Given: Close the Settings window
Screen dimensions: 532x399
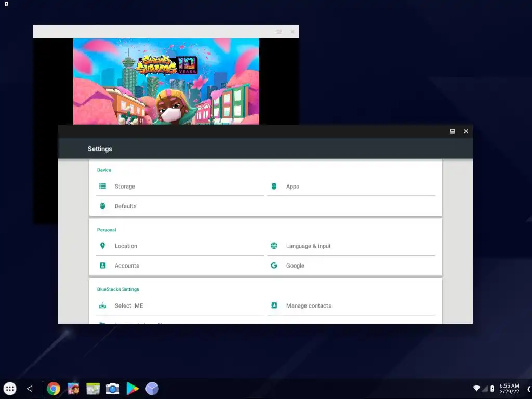Looking at the screenshot, I should 466,131.
